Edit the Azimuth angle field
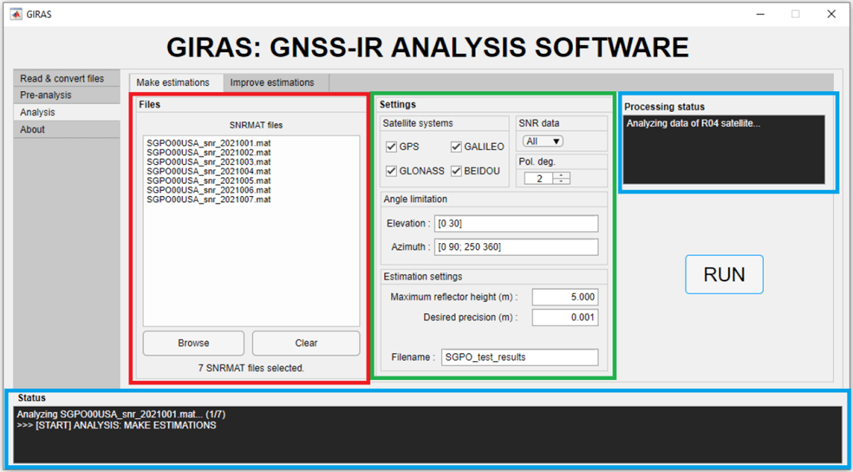This screenshot has width=853, height=472. click(x=515, y=247)
